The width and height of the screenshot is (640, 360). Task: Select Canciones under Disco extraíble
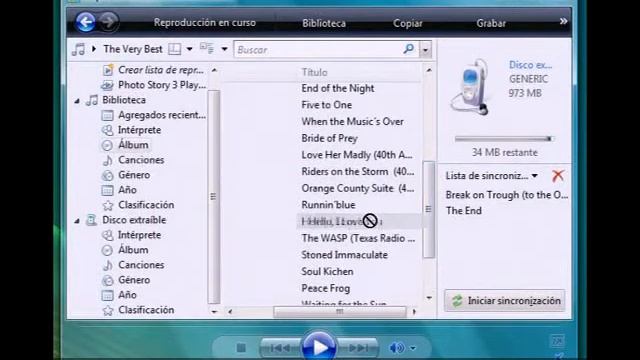(141, 265)
